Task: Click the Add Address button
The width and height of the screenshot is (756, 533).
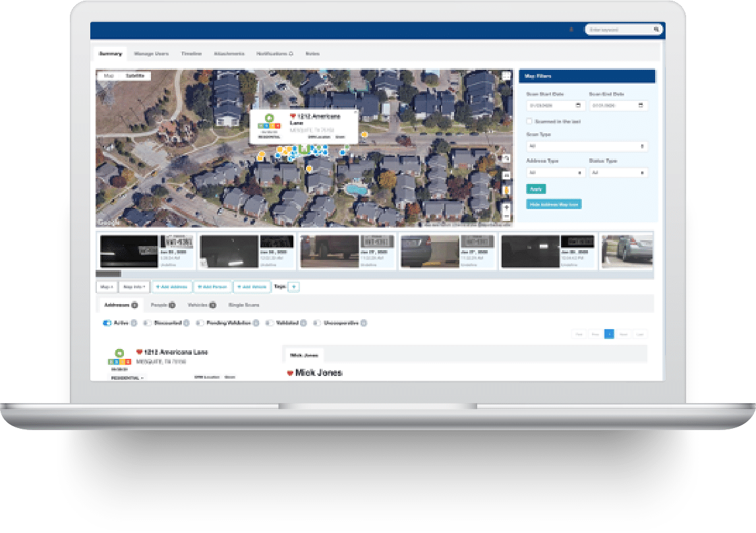Action: 172,287
